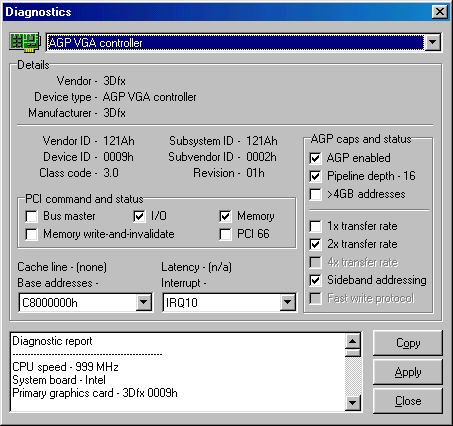Click the diagnostic report scroll-up arrow

coord(353,341)
